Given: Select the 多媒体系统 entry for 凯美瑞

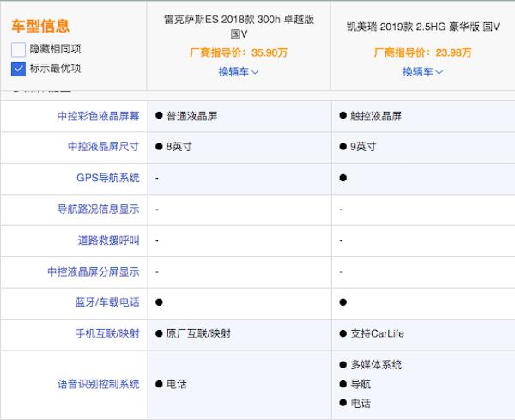Looking at the screenshot, I should [x=370, y=365].
